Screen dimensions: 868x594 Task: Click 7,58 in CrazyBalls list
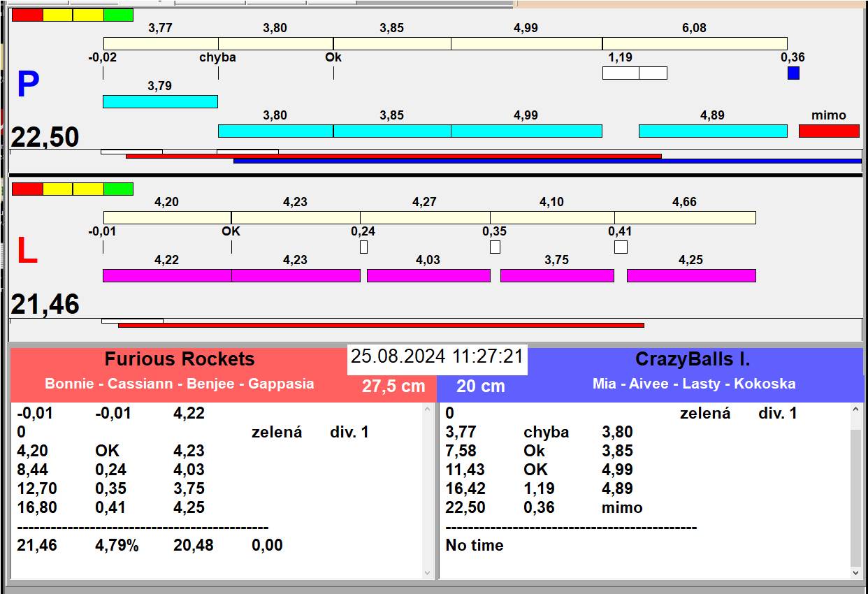pyautogui.click(x=461, y=451)
